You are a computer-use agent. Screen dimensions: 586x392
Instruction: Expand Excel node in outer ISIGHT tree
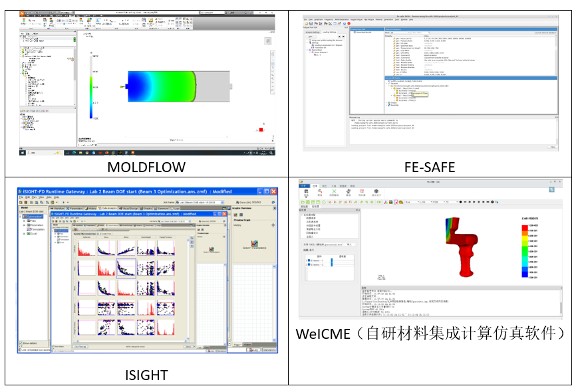pos(24,234)
